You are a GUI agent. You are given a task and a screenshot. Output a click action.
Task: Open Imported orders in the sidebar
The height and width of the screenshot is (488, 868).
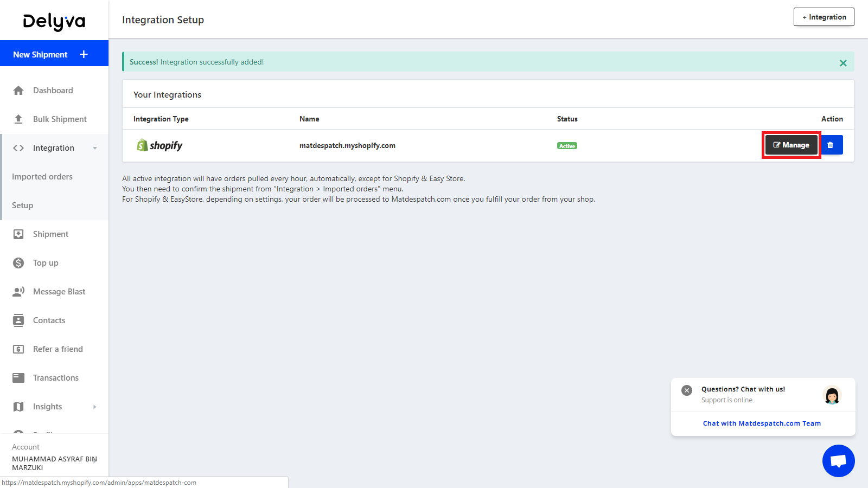click(42, 177)
